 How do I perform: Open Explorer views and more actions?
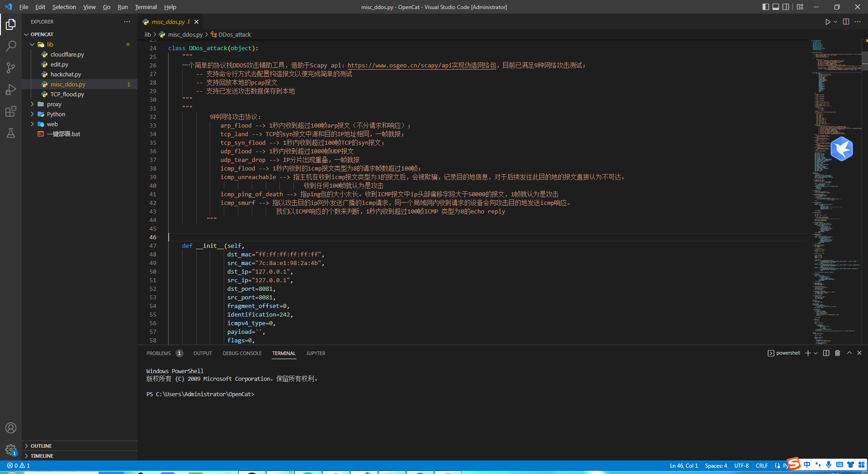pyautogui.click(x=127, y=22)
